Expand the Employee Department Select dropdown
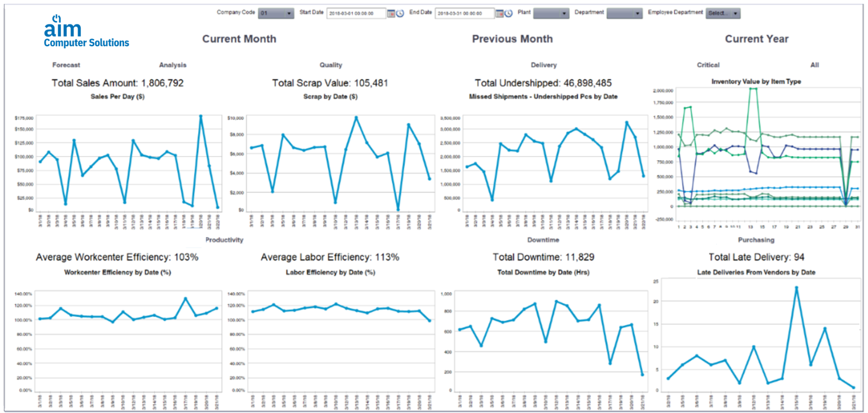 point(722,13)
